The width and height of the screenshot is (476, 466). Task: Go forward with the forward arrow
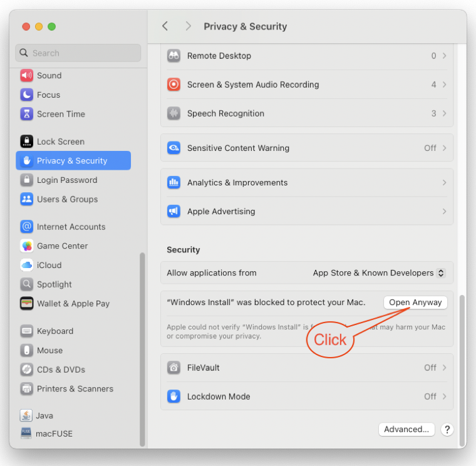click(x=189, y=26)
